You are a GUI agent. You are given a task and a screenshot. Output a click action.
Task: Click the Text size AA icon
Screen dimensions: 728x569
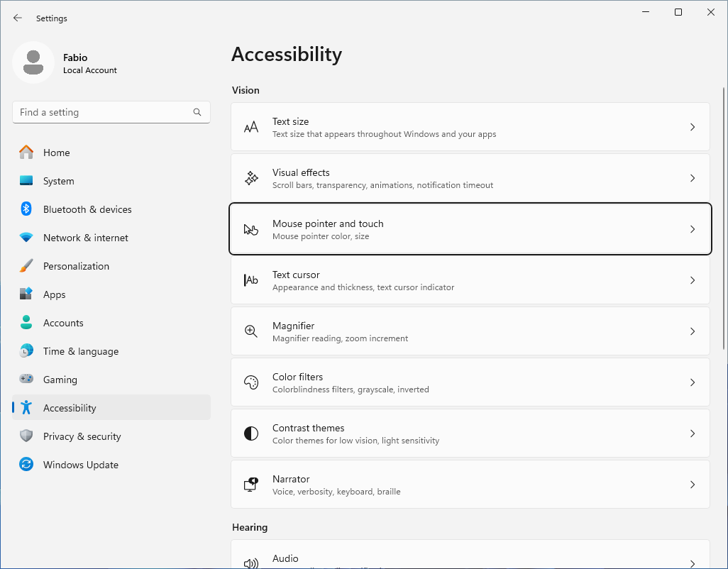point(251,127)
